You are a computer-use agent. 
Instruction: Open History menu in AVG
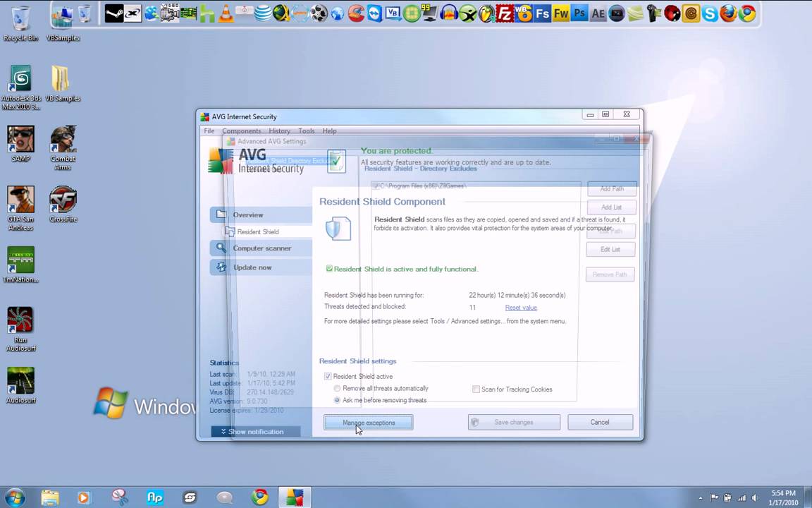(x=279, y=131)
